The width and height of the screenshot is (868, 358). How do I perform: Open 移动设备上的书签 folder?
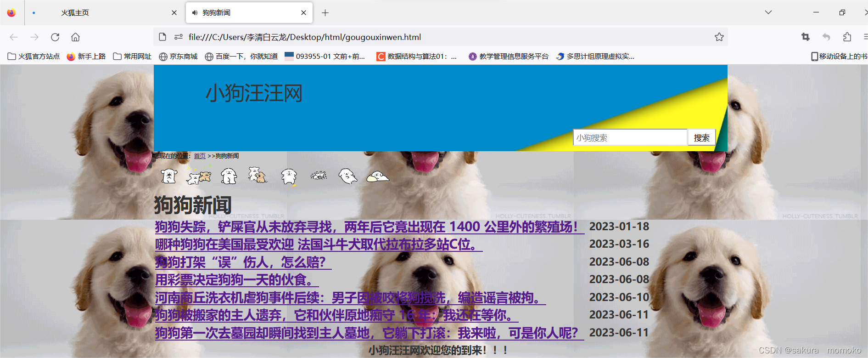click(x=839, y=57)
